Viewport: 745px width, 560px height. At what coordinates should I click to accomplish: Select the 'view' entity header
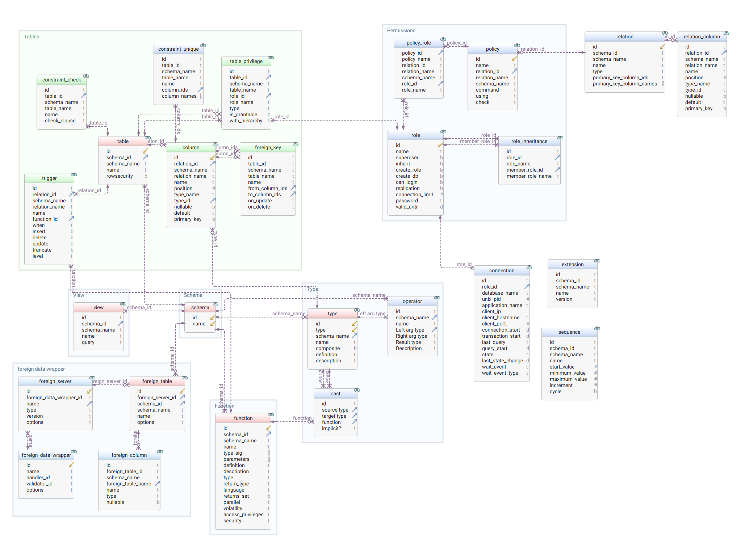tap(99, 308)
